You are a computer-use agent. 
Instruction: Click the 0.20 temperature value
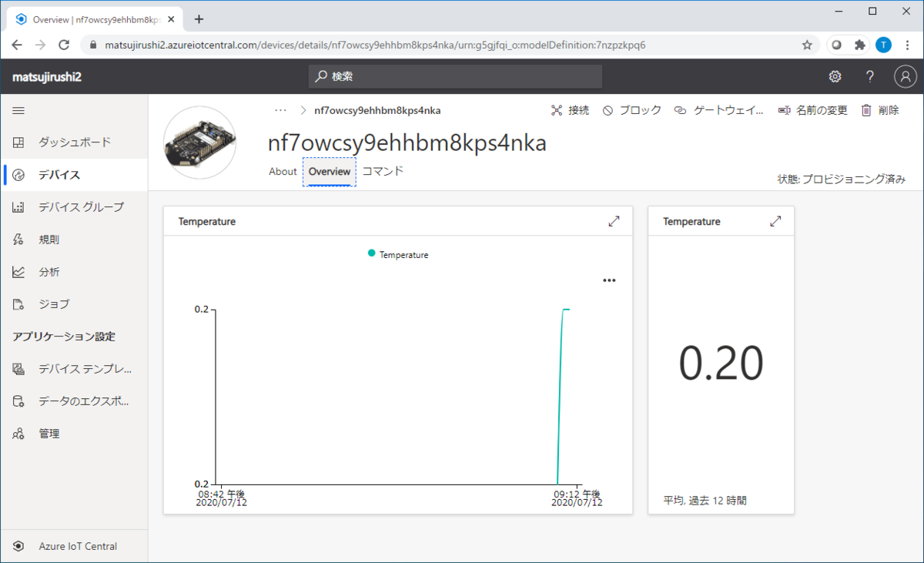721,364
